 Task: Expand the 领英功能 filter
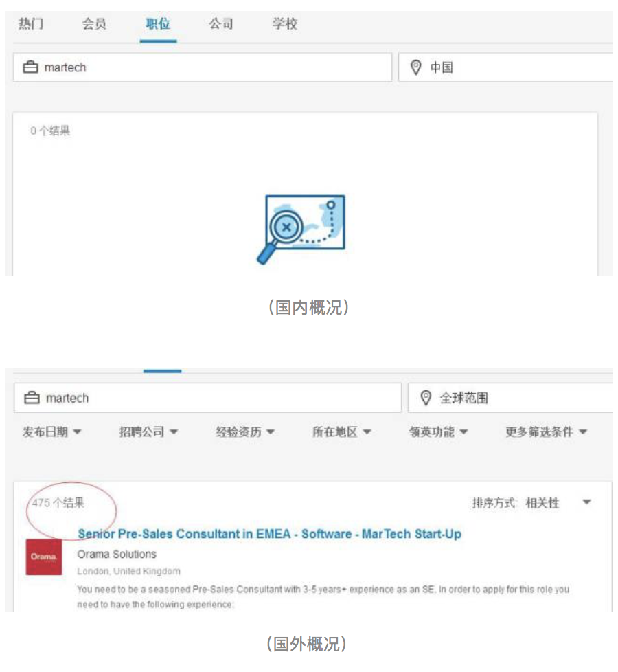tap(439, 432)
